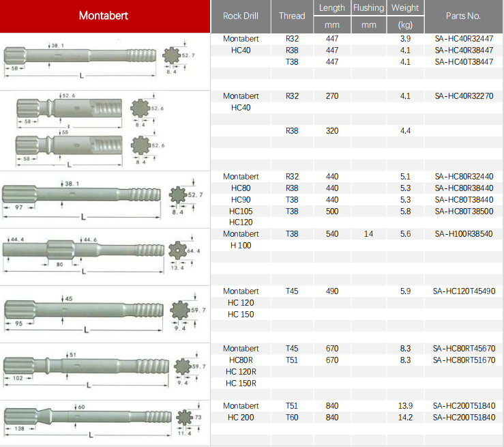Screen dimensions: 504x447
Task: Click the Length column header
Action: [332, 8]
